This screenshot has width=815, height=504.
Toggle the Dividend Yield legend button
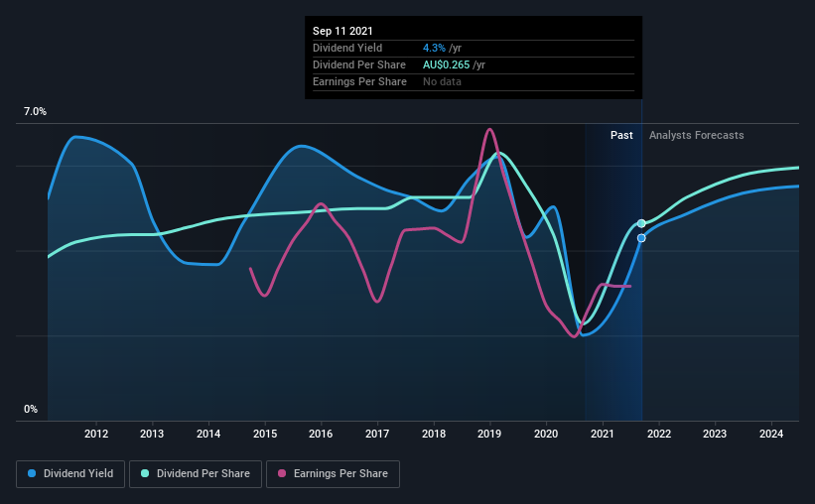tap(70, 474)
